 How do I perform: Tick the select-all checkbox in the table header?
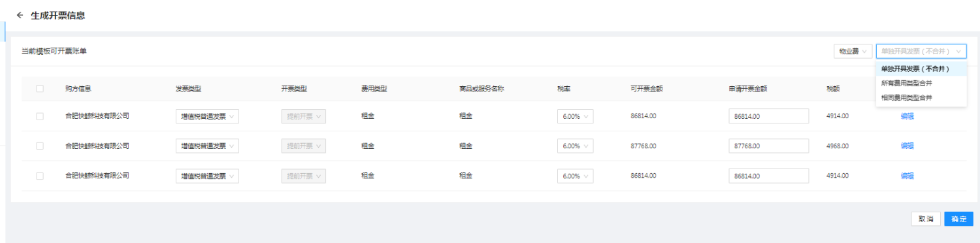click(x=40, y=89)
